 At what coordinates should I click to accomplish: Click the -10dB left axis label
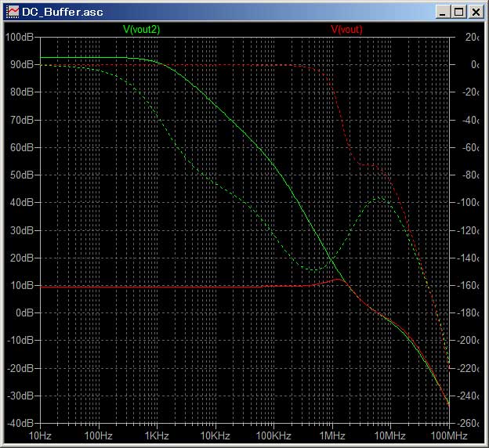[x=20, y=340]
